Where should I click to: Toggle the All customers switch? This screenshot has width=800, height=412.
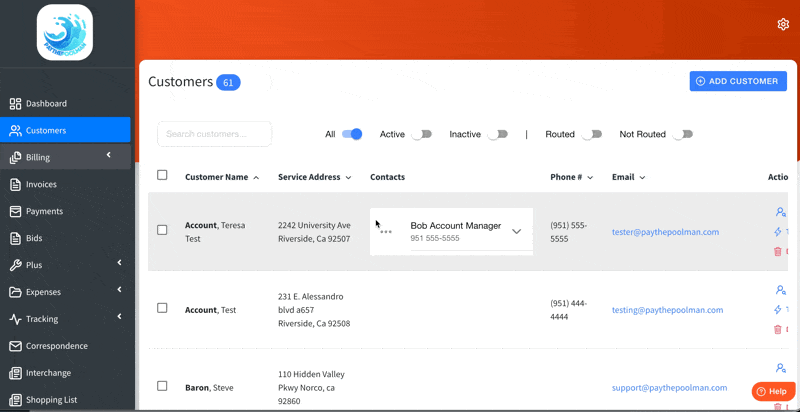(x=352, y=134)
